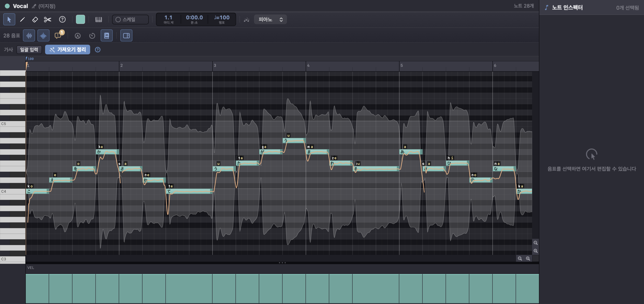Select the scissors split tool
This screenshot has height=304, width=644.
coord(47,20)
